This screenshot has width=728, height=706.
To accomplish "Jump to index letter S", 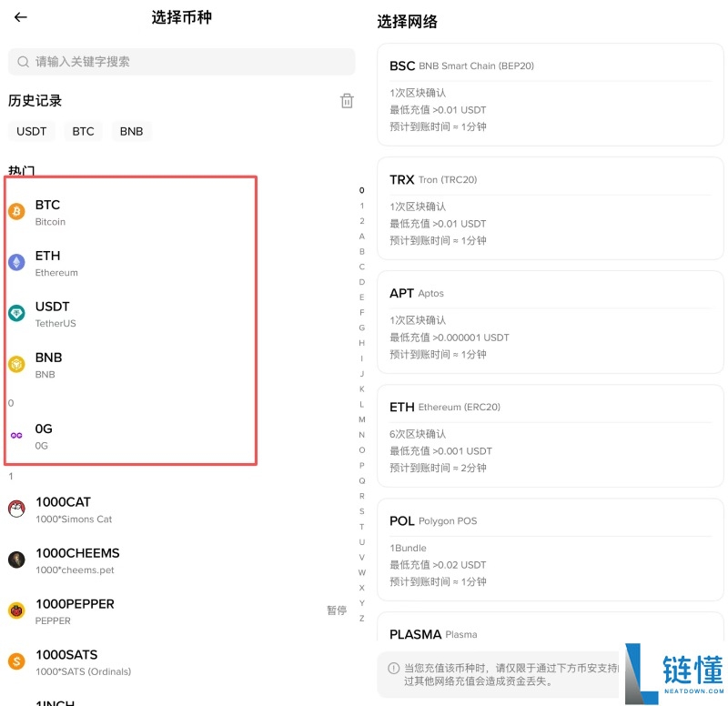I will coord(361,511).
